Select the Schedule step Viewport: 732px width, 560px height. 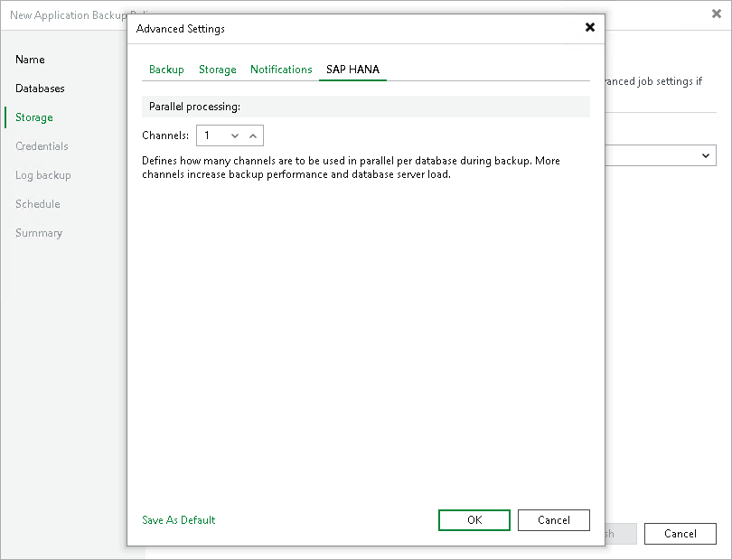point(37,204)
